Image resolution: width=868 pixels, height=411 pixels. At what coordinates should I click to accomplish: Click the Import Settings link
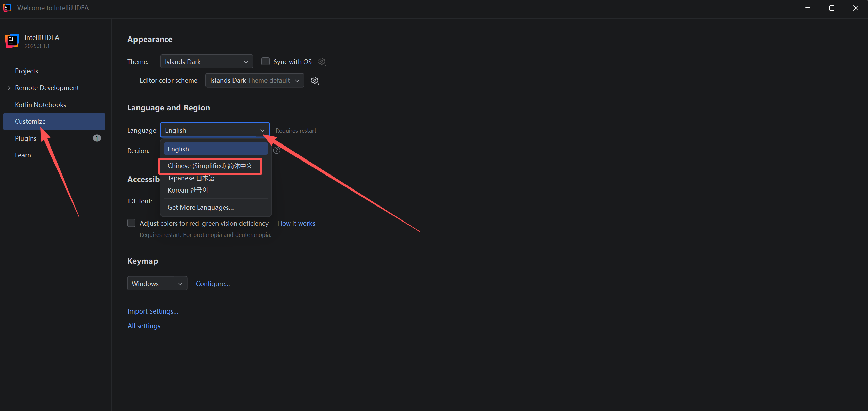(x=152, y=311)
